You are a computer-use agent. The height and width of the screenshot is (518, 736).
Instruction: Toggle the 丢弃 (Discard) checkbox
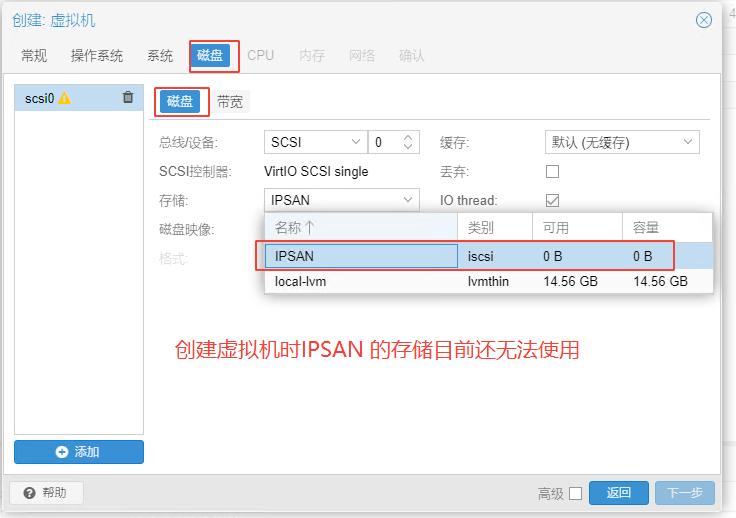coord(552,171)
